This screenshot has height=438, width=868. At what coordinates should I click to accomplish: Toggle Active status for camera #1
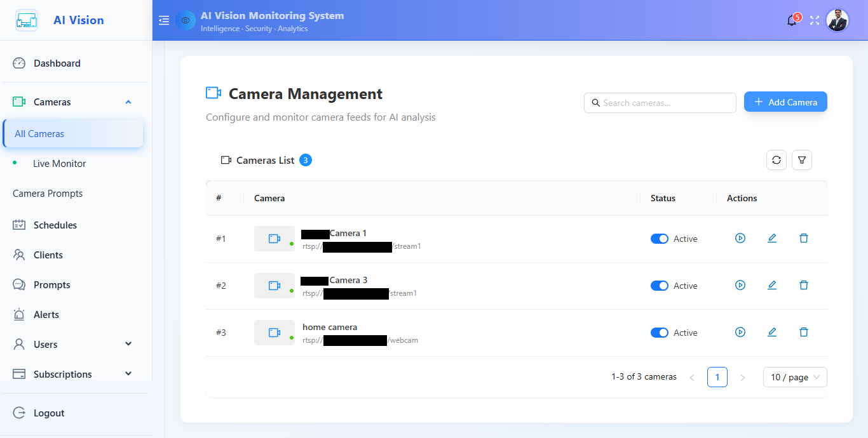click(660, 239)
